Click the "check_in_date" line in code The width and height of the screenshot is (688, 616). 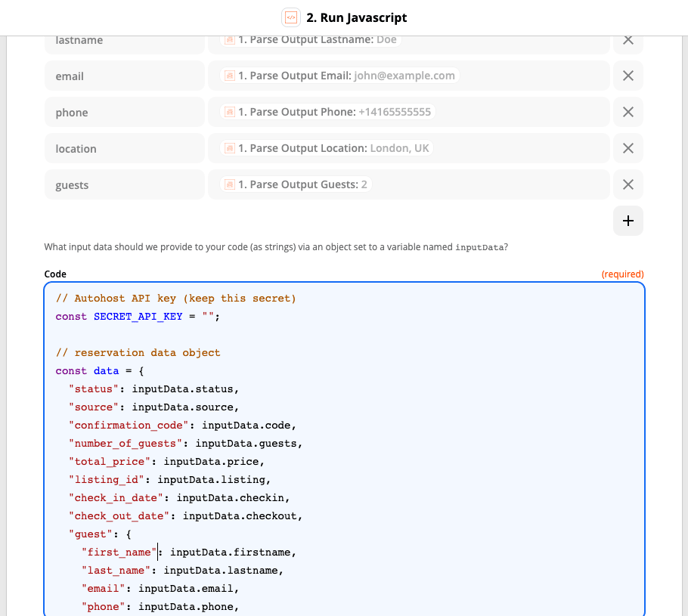179,498
